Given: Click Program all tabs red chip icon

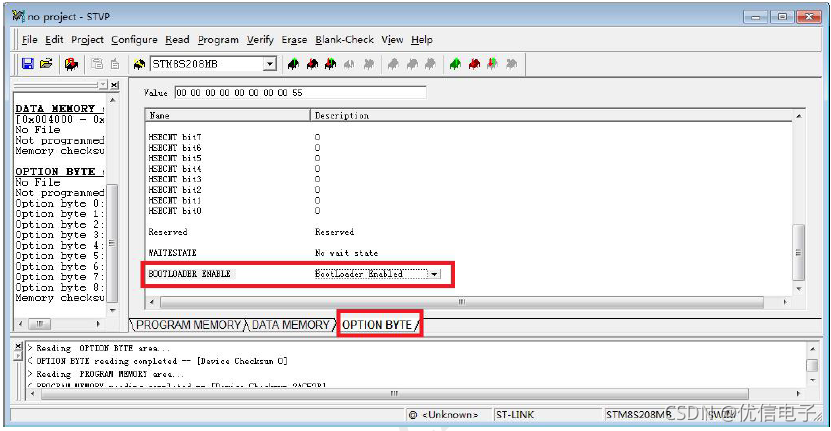Looking at the screenshot, I should (474, 64).
